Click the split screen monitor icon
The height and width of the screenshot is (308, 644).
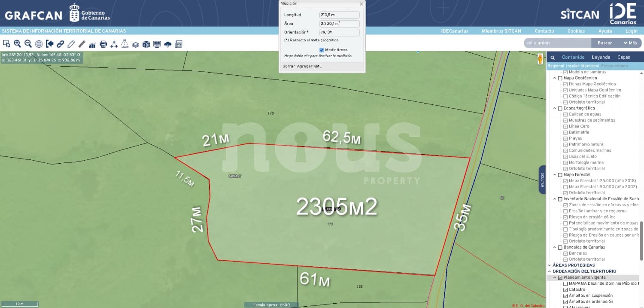(157, 44)
